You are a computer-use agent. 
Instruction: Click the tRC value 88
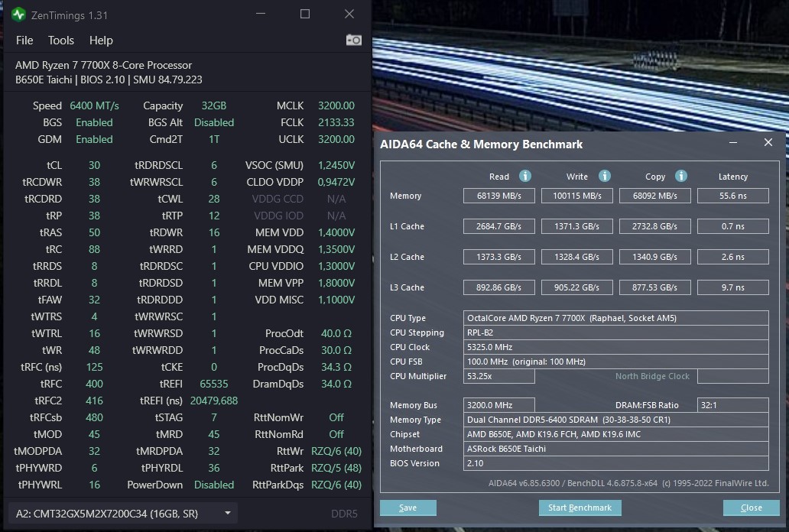(94, 249)
